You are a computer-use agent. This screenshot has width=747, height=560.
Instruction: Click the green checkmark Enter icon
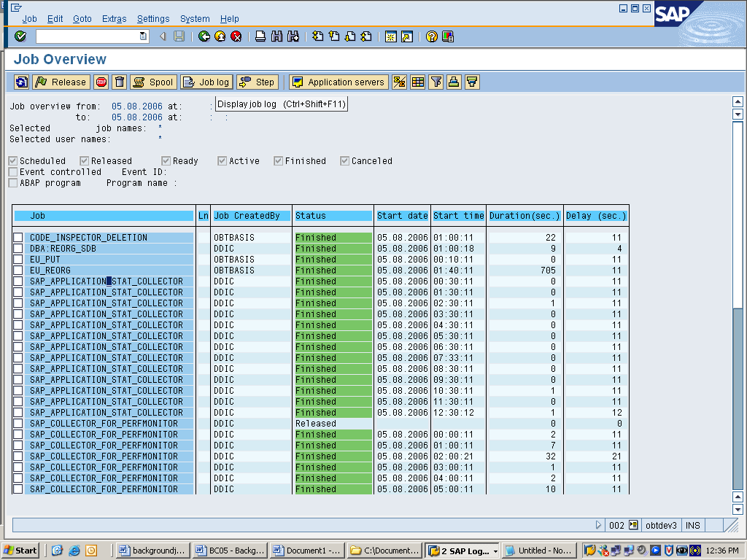point(20,36)
